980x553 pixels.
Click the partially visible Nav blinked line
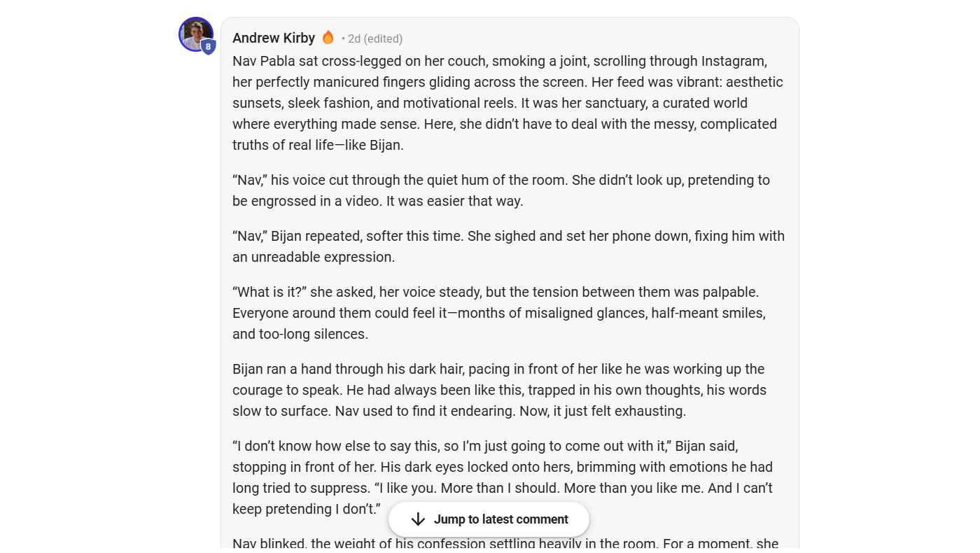click(x=505, y=543)
